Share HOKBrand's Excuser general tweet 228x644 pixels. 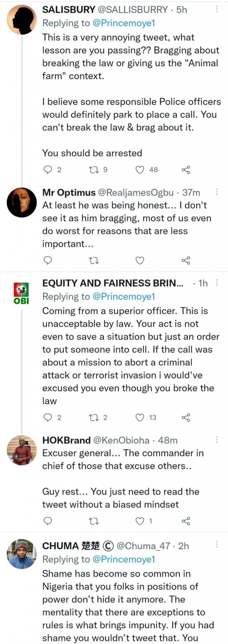[186, 521]
